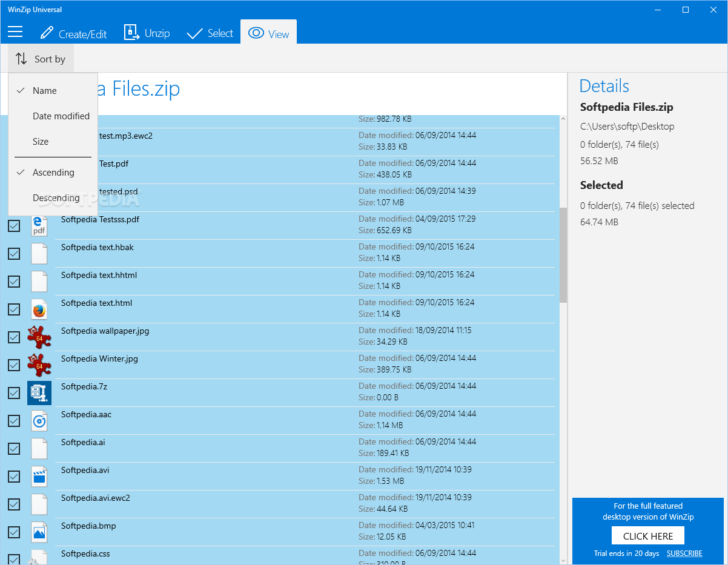Image resolution: width=728 pixels, height=565 pixels.
Task: Uncheck Softpedia text.hhtml checkbox
Action: click(x=14, y=282)
